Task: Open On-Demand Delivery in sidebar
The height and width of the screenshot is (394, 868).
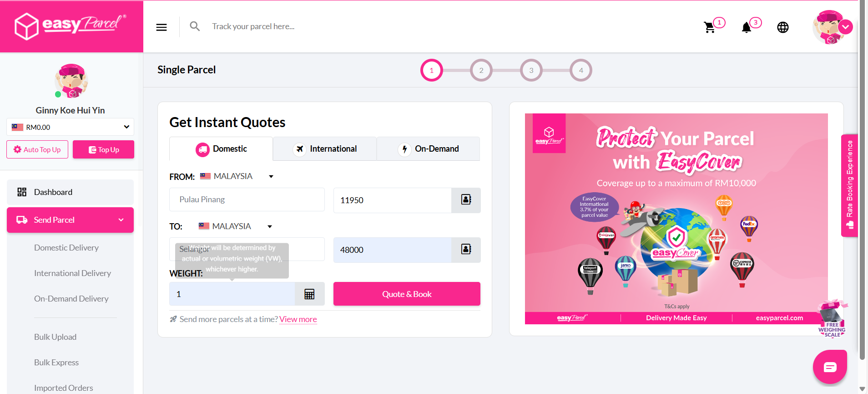Action: click(x=71, y=299)
